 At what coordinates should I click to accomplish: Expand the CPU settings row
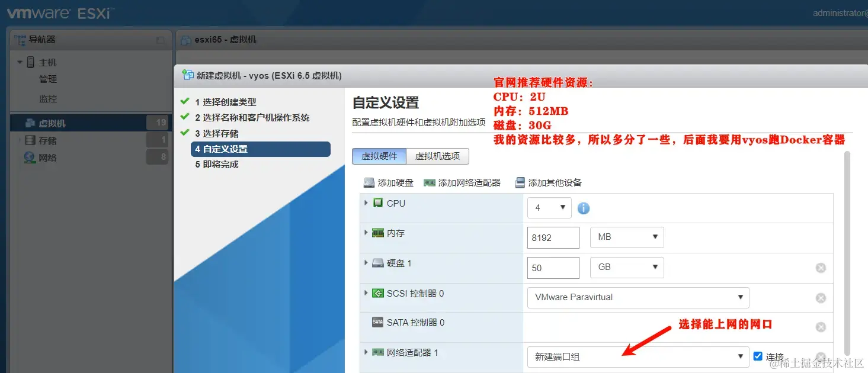pyautogui.click(x=367, y=202)
